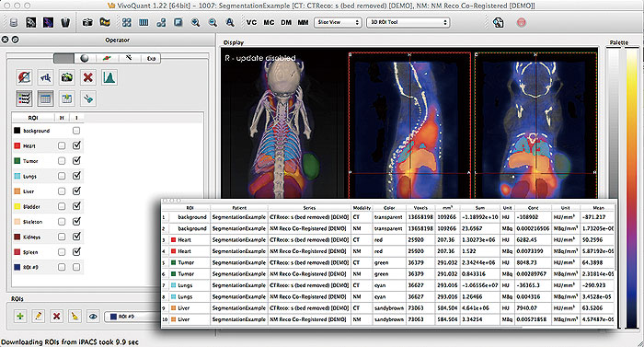Click the film strip movie icon
Image resolution: width=644 pixels, height=347 pixels.
coord(105,22)
